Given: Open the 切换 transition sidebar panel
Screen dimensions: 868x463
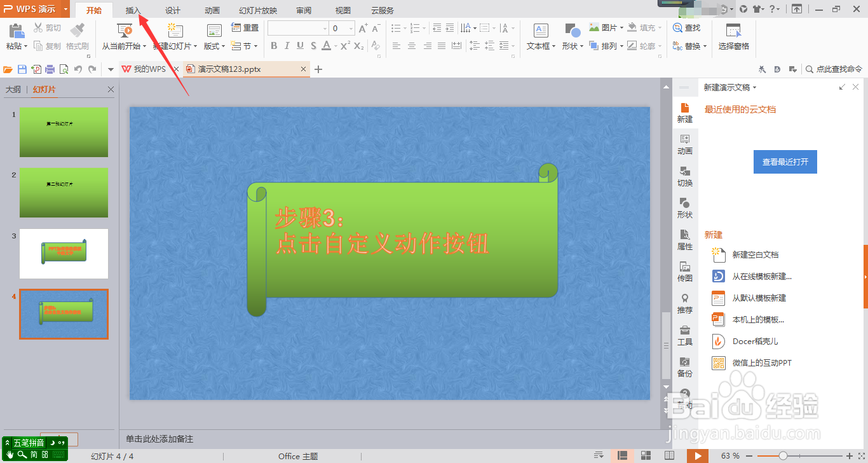Looking at the screenshot, I should tap(685, 176).
